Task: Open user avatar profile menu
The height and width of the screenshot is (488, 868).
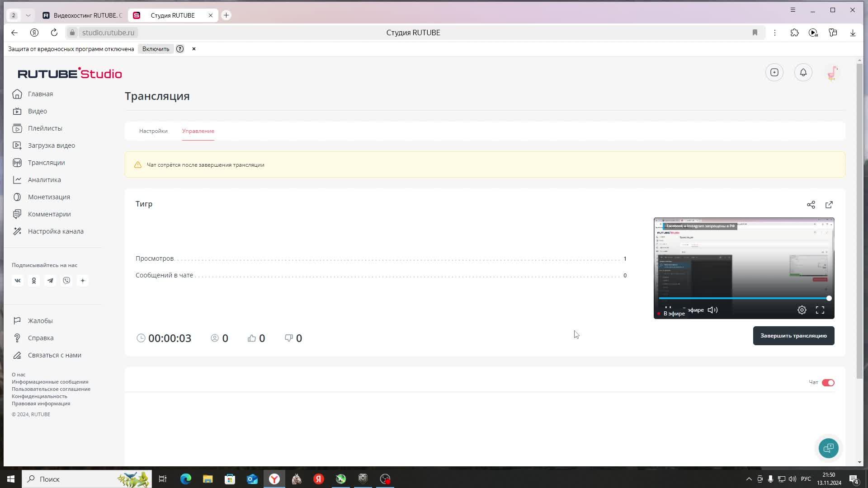Action: coord(832,73)
